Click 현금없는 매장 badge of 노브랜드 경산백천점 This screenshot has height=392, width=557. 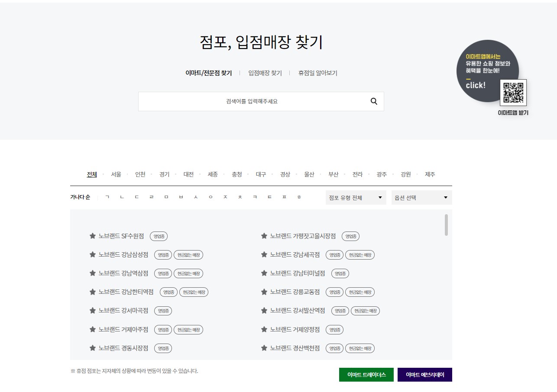point(360,348)
